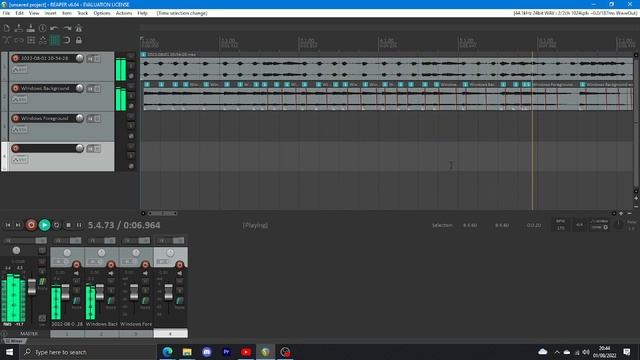The height and width of the screenshot is (360, 640).
Task: Expand the system tray hidden icons chevron
Action: (x=557, y=352)
